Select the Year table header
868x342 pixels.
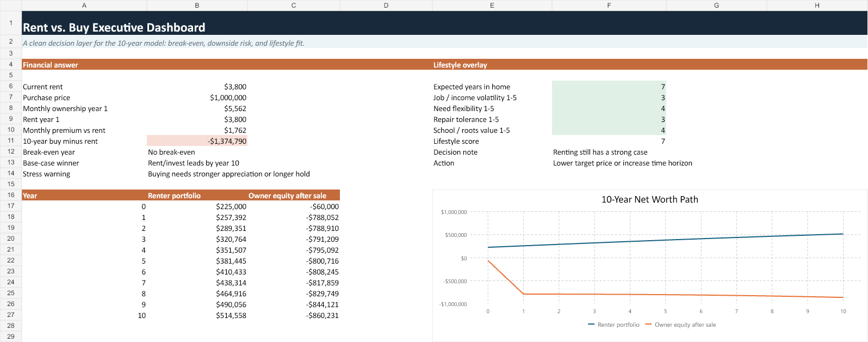pyautogui.click(x=84, y=196)
